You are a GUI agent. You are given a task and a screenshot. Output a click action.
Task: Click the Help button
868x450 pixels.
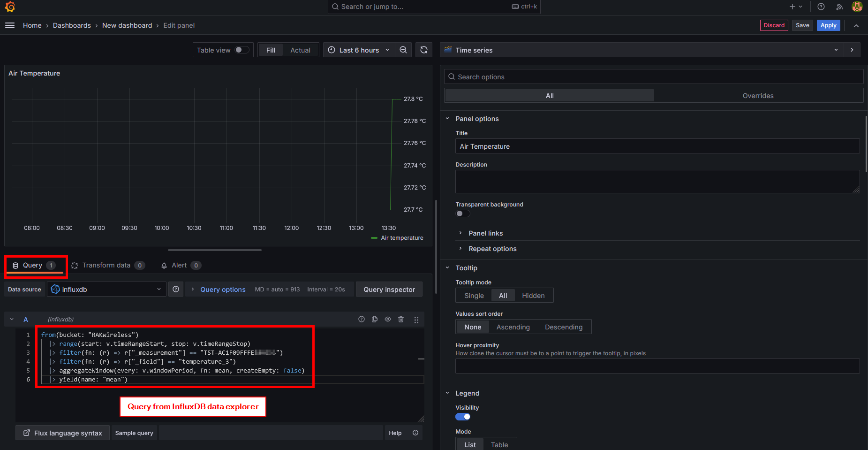395,433
